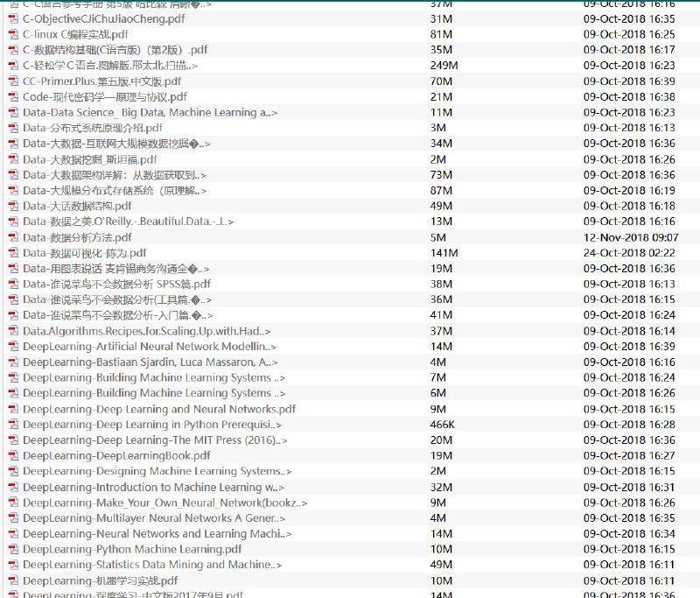700x598 pixels.
Task: Click the PDF icon for C-linux C编程实战.pdf
Action: 15,33
